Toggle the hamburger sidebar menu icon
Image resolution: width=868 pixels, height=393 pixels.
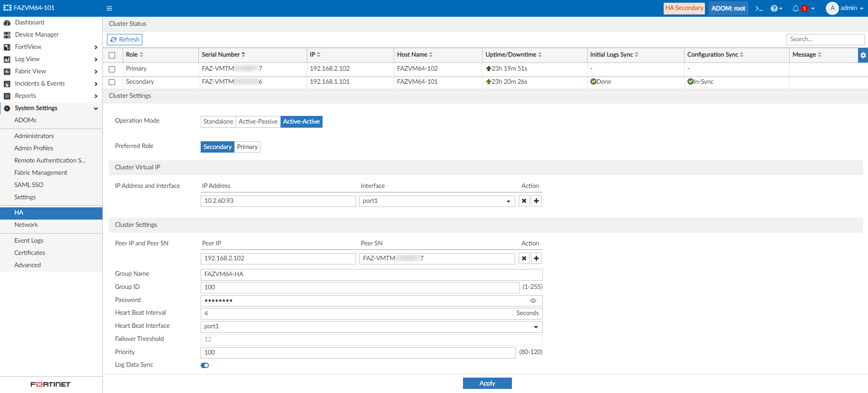[109, 8]
